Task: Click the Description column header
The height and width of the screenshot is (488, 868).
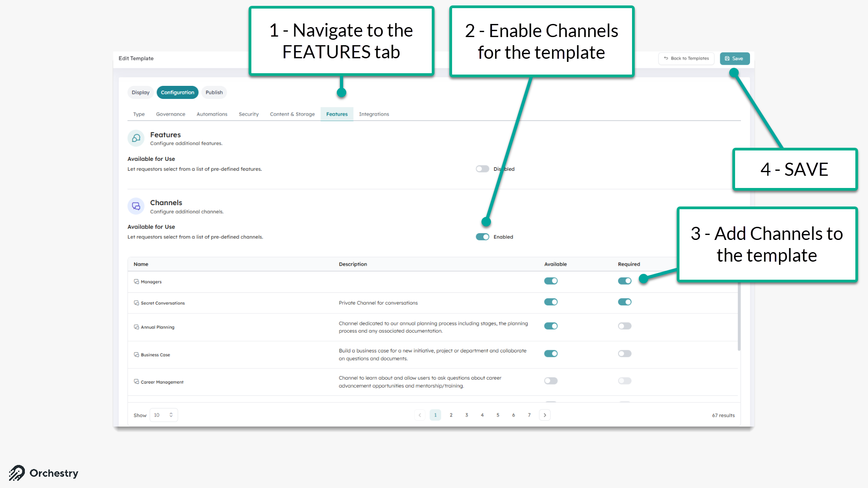Action: 353,264
